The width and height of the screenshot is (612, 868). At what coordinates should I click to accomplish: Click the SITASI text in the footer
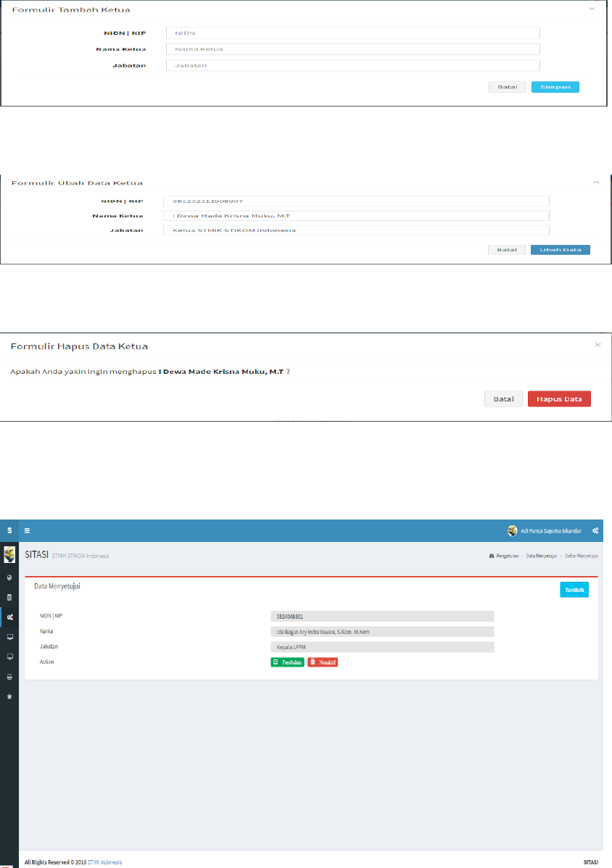591,862
